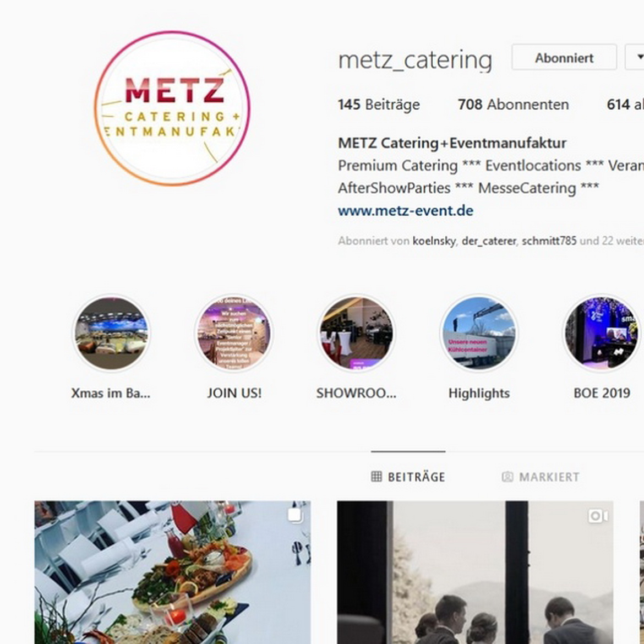Select the BEITRÄGE tab
644x644 pixels.
pos(408,477)
